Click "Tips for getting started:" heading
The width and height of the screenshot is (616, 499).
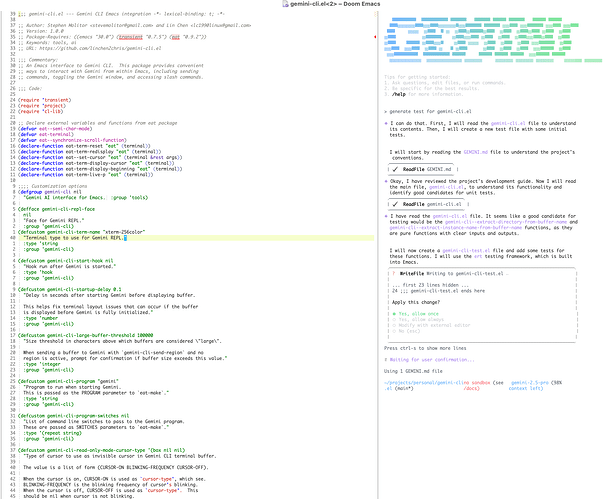[417, 77]
